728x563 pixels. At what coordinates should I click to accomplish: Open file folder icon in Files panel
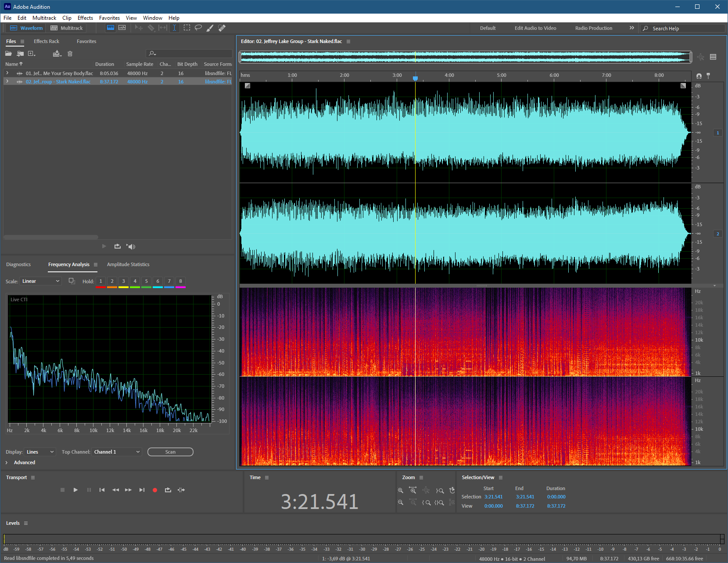coord(8,54)
